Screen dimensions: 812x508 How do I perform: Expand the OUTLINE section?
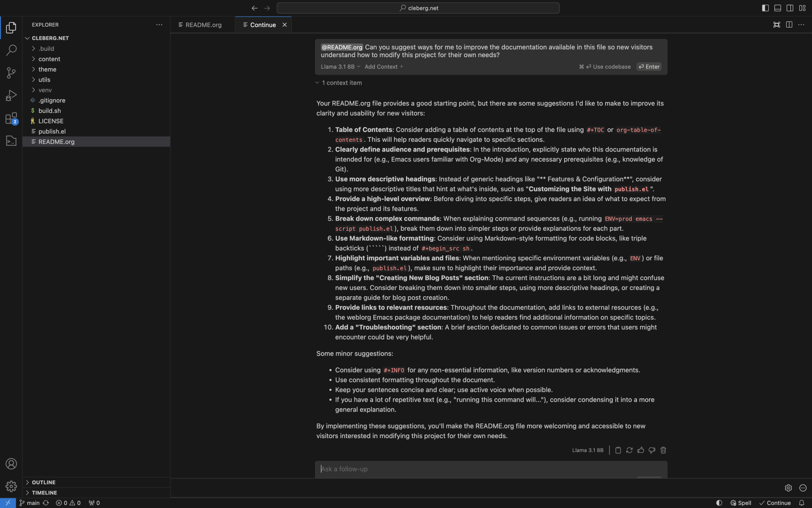44,482
